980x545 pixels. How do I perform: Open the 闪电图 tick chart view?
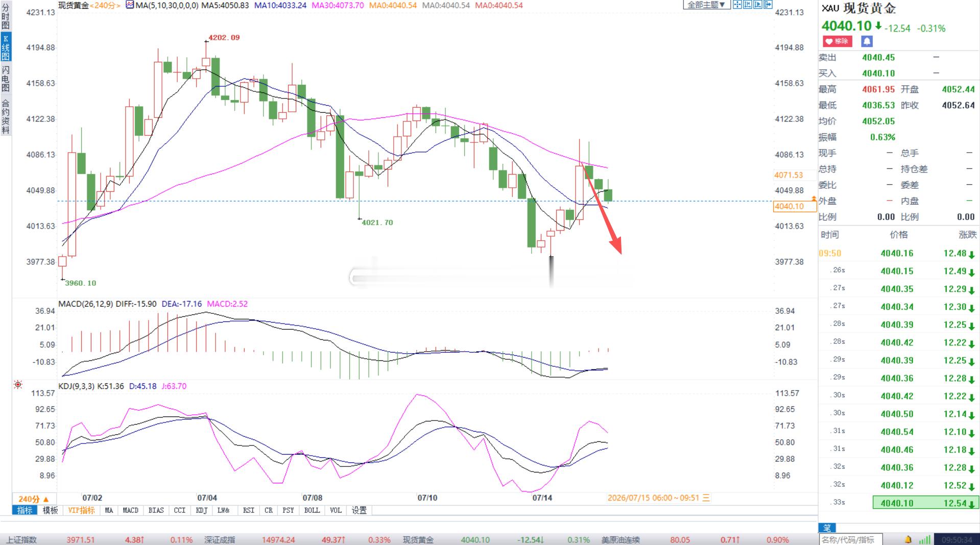coord(6,79)
